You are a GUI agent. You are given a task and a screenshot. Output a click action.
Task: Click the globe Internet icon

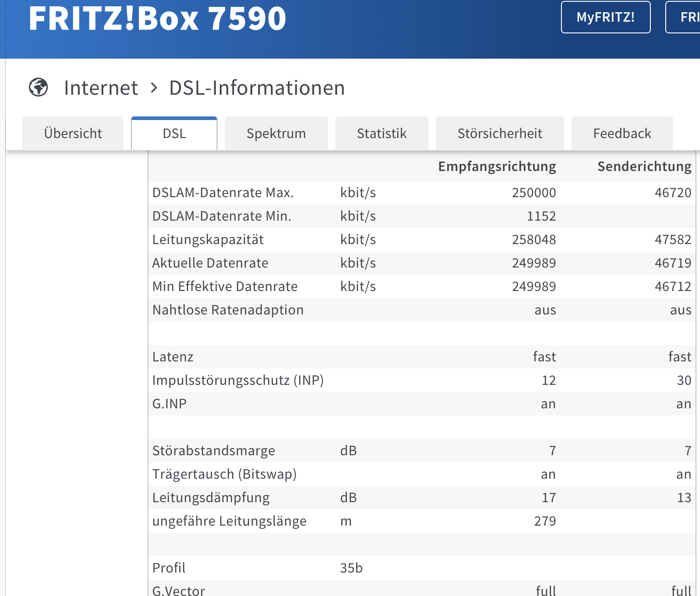(38, 87)
